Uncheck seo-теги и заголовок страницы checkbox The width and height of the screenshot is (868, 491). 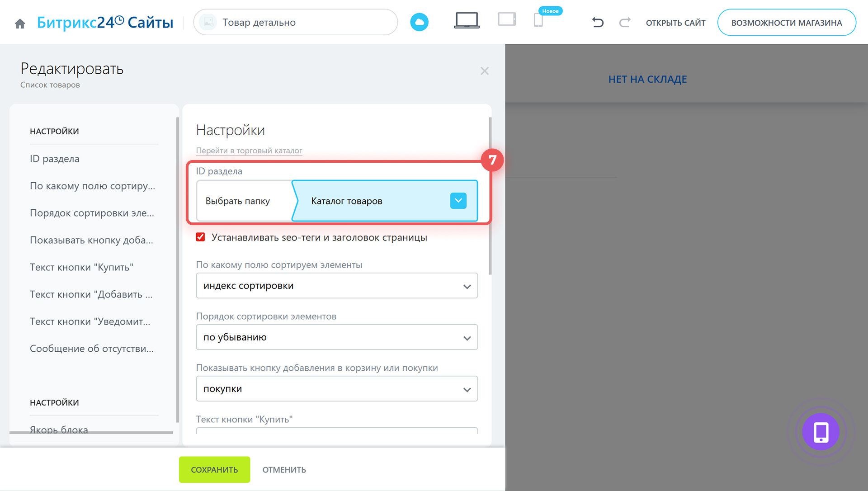click(201, 237)
